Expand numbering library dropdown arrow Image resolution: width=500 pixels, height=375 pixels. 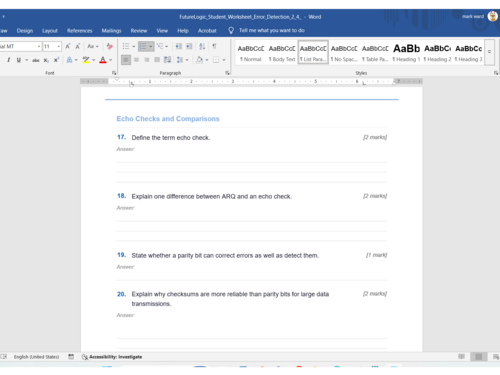point(151,46)
